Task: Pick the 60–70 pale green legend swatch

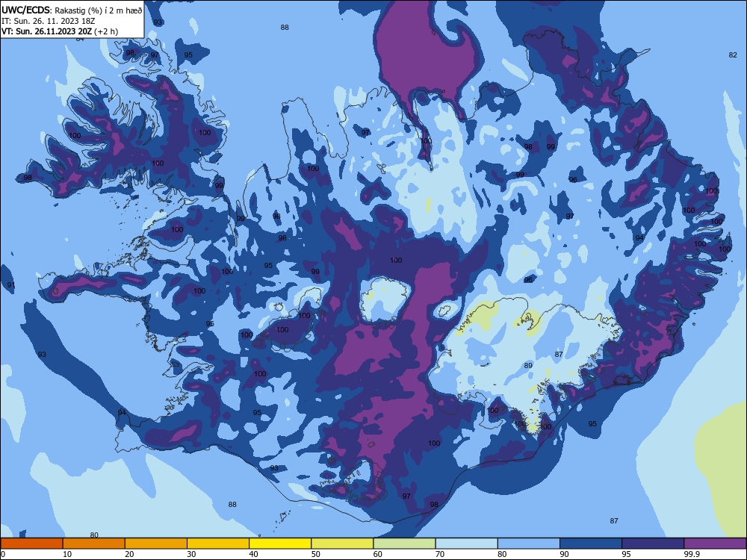Action: pyautogui.click(x=404, y=544)
